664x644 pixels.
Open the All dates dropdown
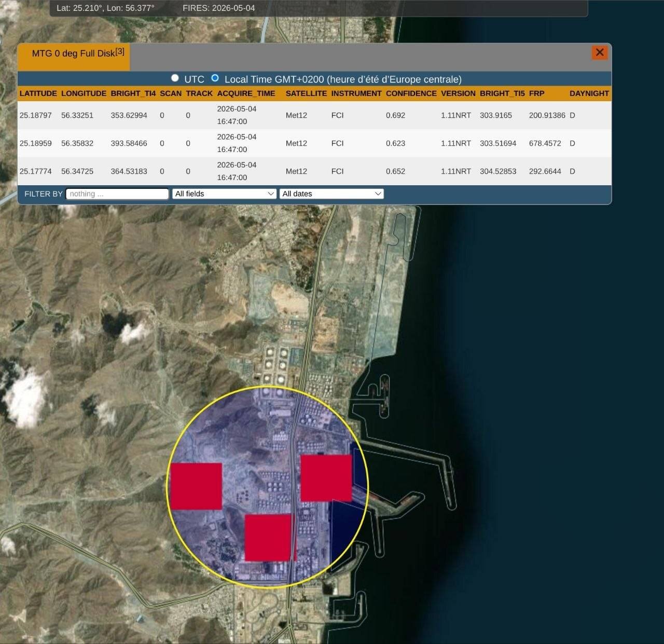(331, 194)
